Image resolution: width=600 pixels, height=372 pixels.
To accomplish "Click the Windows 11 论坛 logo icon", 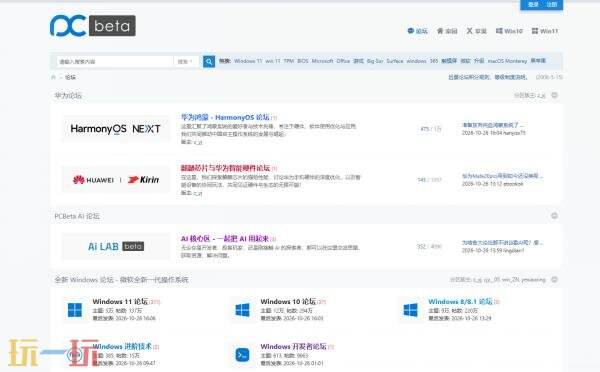I will pos(75,310).
